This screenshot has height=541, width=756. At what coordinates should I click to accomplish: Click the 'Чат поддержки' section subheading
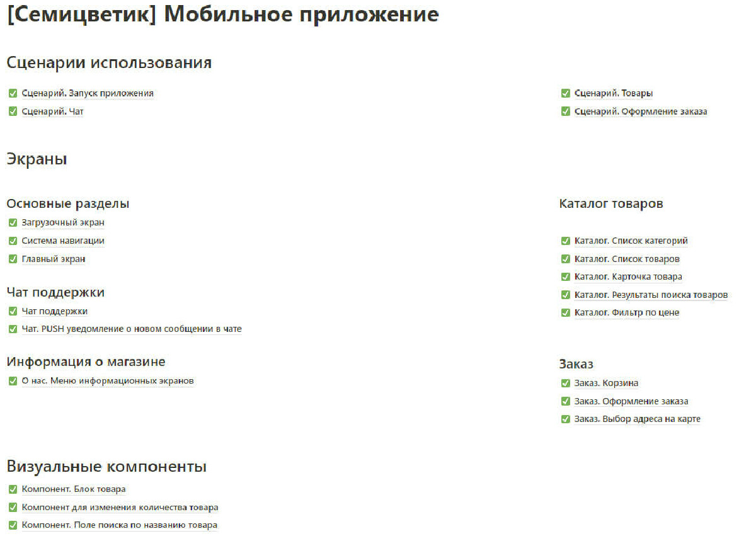pyautogui.click(x=55, y=292)
